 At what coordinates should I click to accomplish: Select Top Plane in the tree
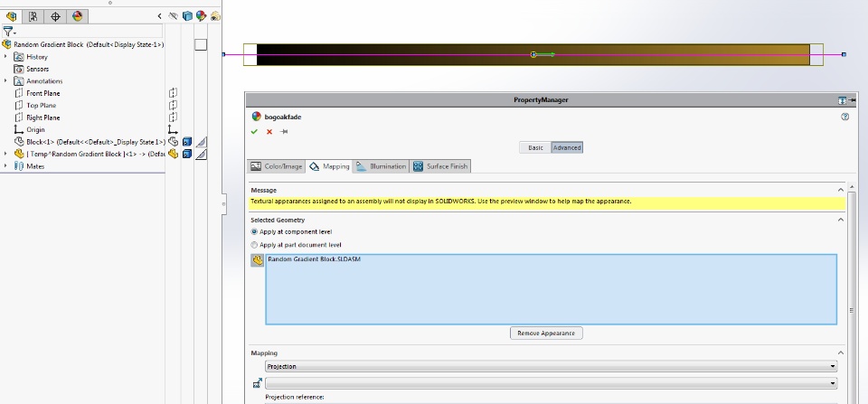coord(41,106)
